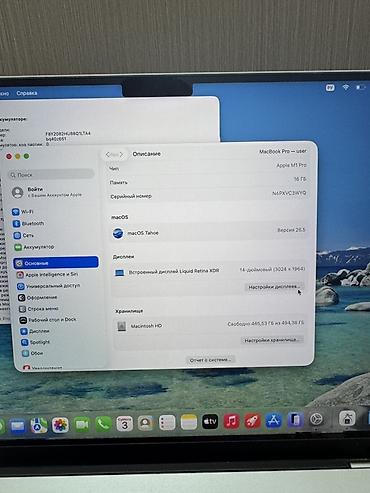Click the red rocket app icon in the Dock
The image size is (370, 493).
(253, 421)
